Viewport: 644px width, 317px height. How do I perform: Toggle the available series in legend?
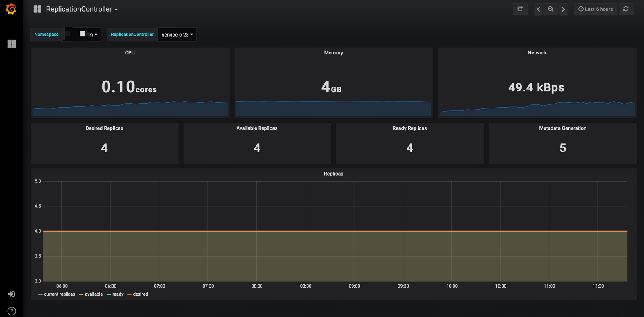[x=93, y=294]
